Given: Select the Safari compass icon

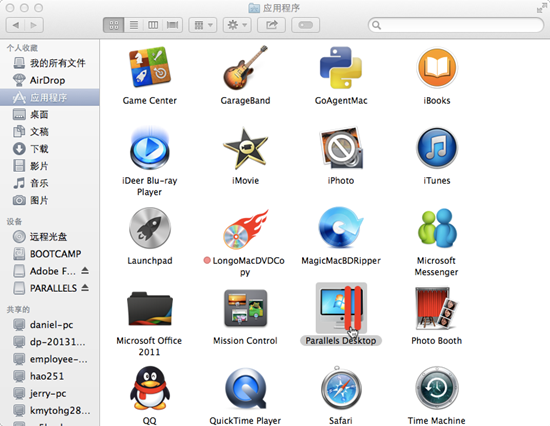Looking at the screenshot, I should pos(341,388).
